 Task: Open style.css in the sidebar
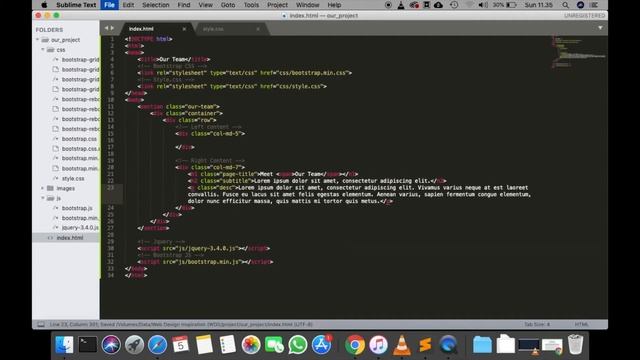[x=73, y=178]
